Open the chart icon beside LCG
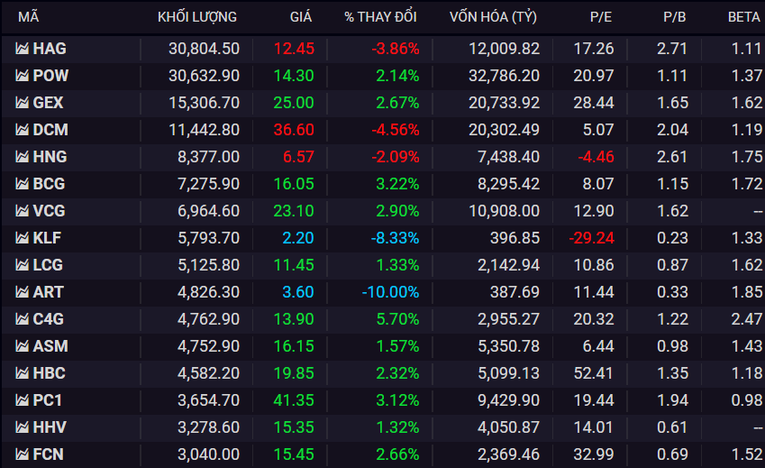The height and width of the screenshot is (468, 765). (x=22, y=265)
